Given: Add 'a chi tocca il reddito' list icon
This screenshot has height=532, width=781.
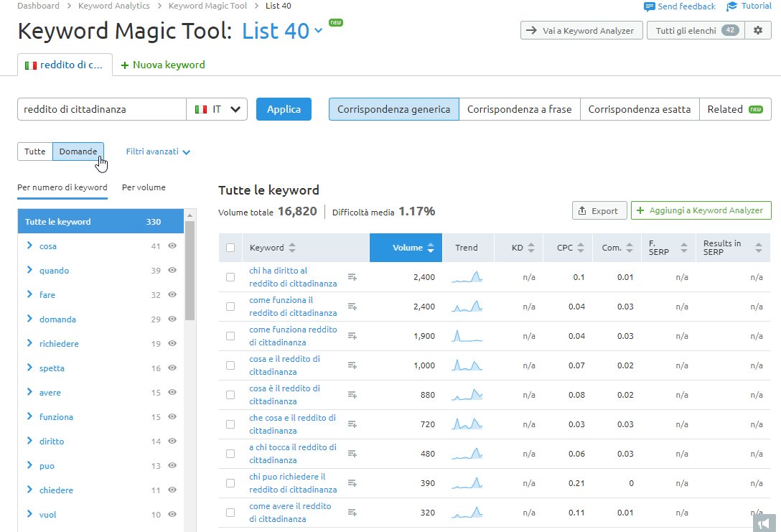Looking at the screenshot, I should click(352, 453).
